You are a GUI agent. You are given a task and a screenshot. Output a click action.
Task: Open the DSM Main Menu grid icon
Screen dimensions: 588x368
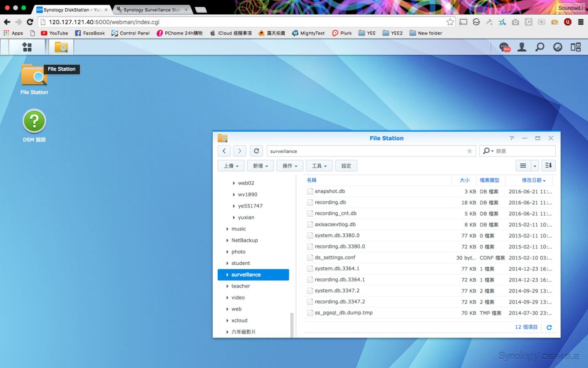[27, 47]
